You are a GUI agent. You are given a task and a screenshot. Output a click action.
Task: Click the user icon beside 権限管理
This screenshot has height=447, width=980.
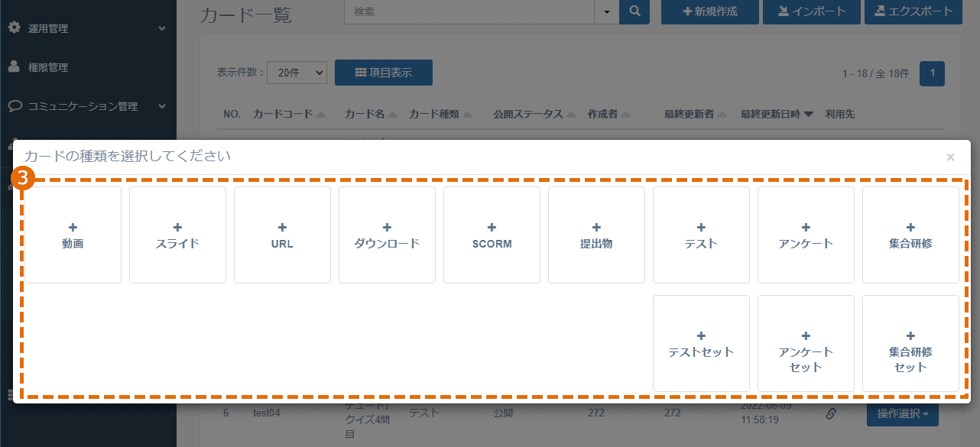pos(14,66)
